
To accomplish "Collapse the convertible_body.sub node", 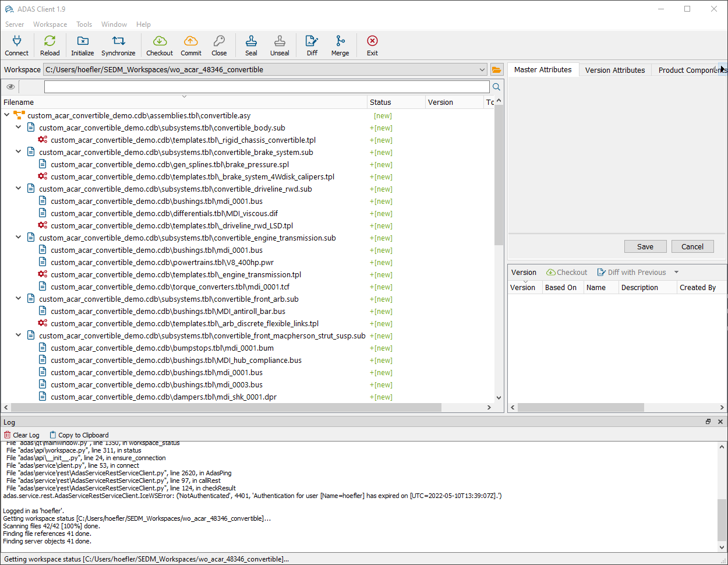I will pos(18,128).
